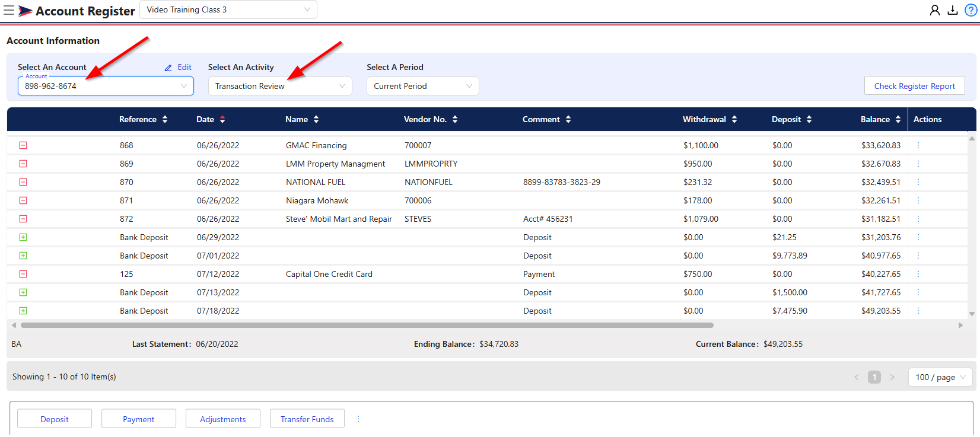Click the horizontal scroll left arrow
This screenshot has height=437, width=980.
(x=14, y=325)
